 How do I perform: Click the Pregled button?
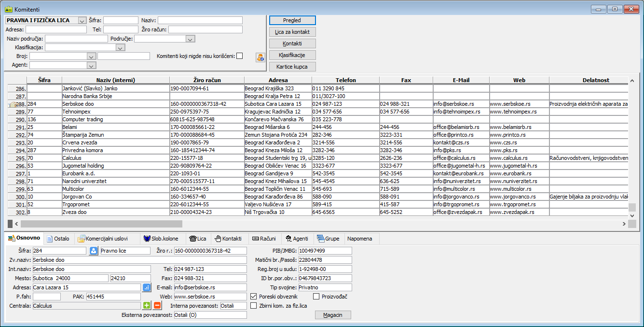tap(292, 20)
